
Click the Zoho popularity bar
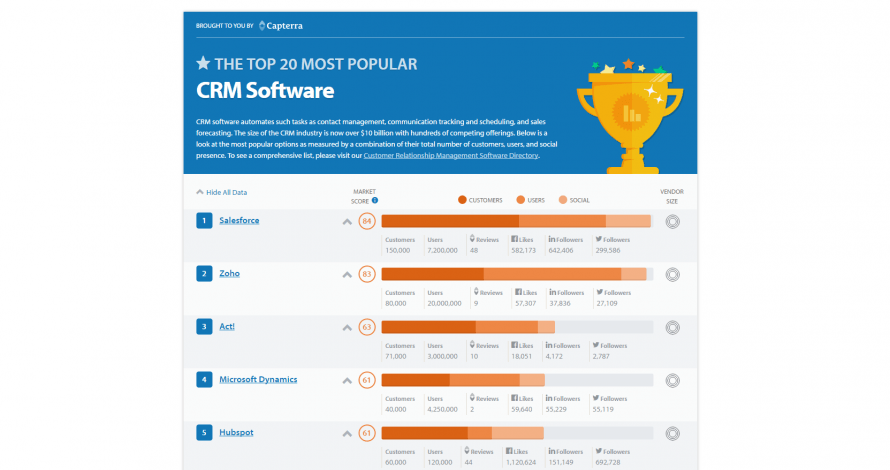(517, 274)
